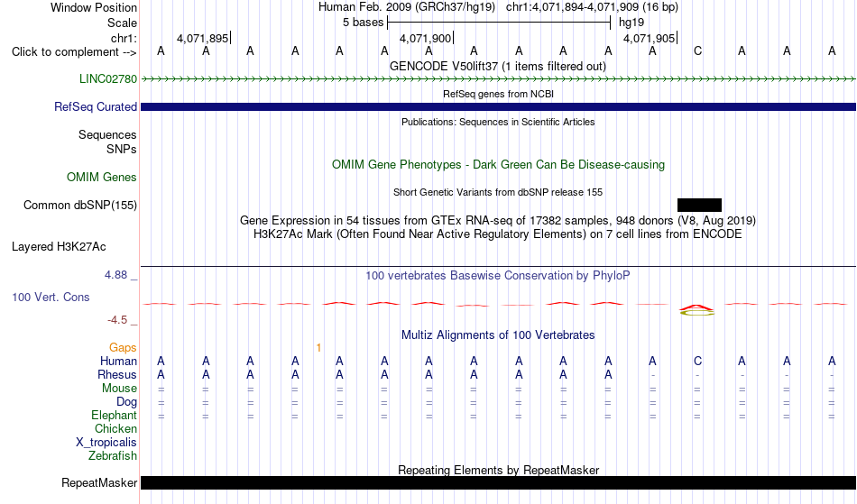Click the OMIM Gene Phenotypes track title
The width and height of the screenshot is (857, 504).
pyautogui.click(x=498, y=164)
